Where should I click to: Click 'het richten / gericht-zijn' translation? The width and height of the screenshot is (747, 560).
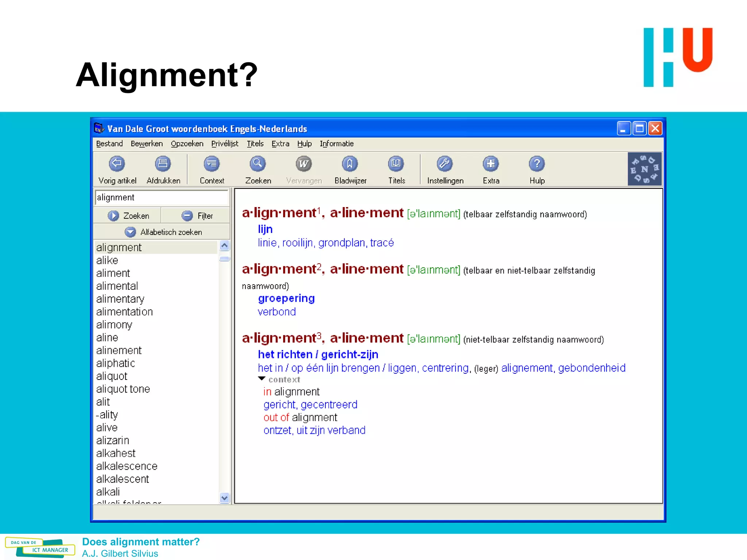coord(318,354)
